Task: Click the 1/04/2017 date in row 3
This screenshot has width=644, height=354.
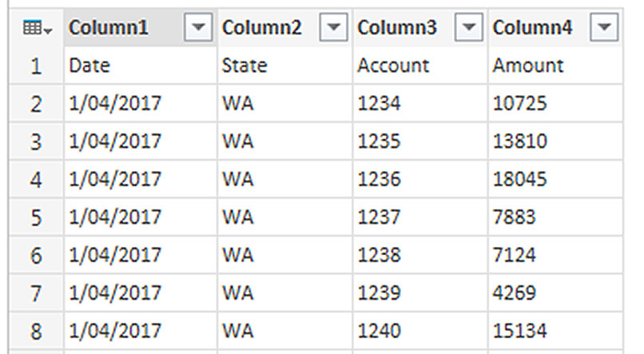Action: (141, 141)
